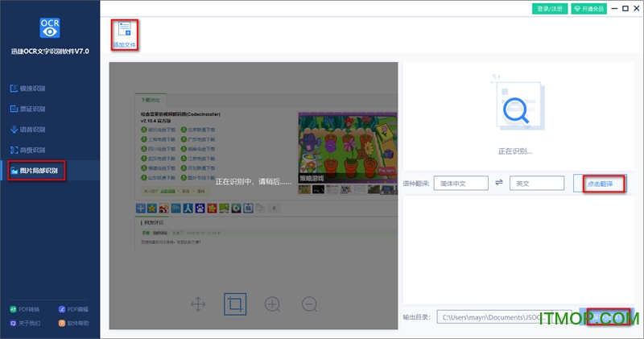The width and height of the screenshot is (644, 339).
Task: Click the 点击翻译 translate button
Action: click(x=600, y=184)
